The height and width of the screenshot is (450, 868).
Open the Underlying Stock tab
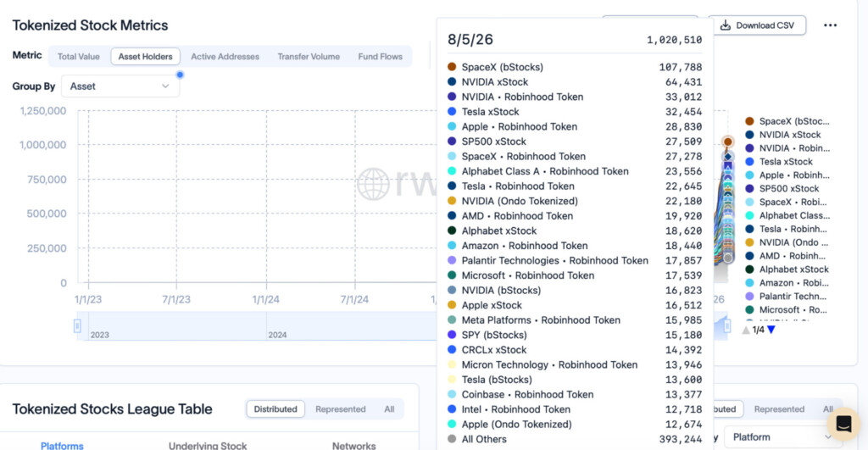click(208, 445)
